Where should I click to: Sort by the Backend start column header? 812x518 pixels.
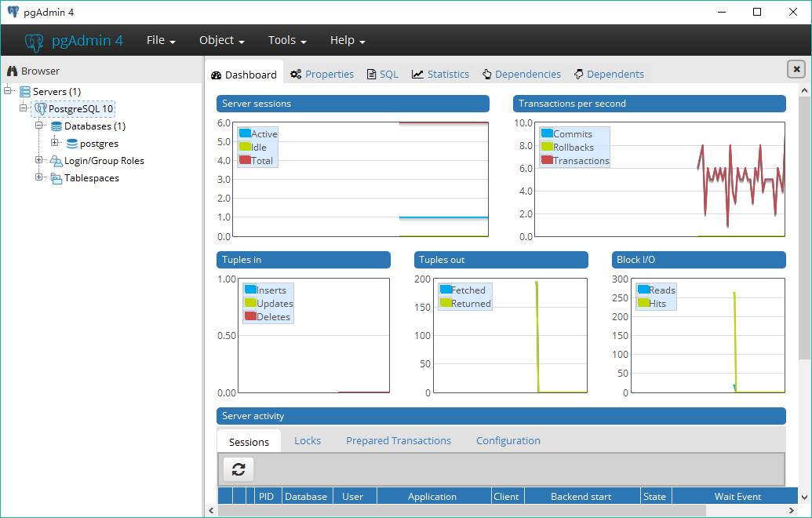click(581, 496)
